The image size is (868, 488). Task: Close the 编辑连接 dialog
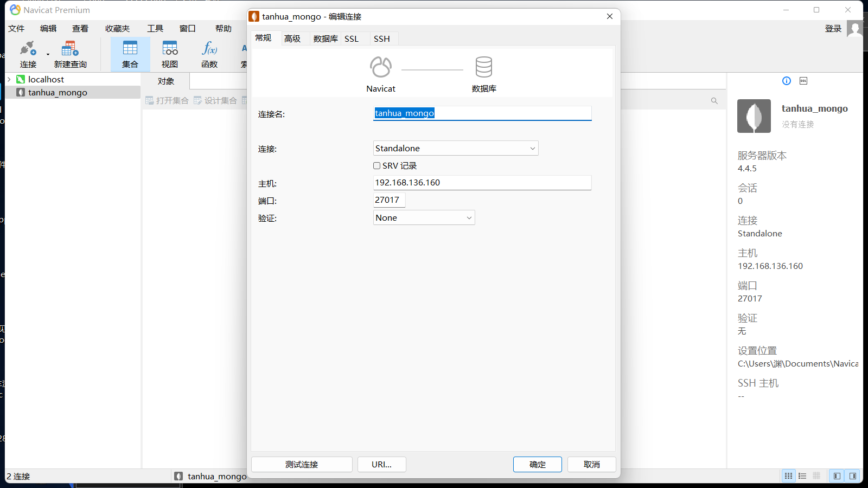pos(610,16)
